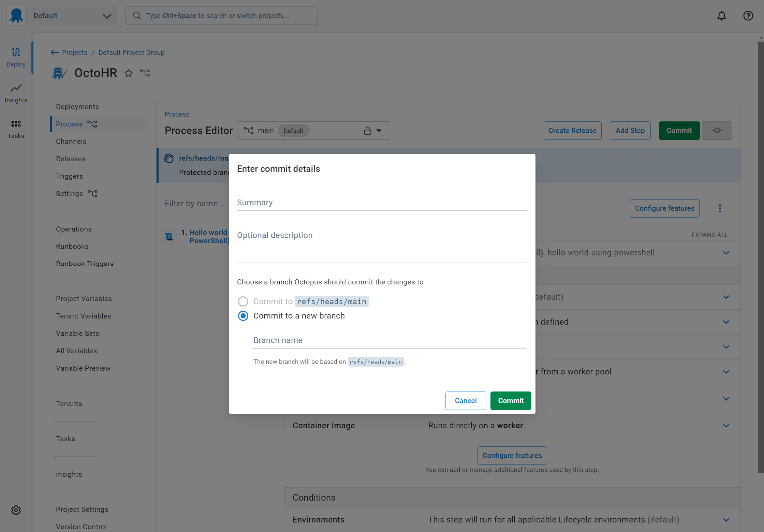Click the search magnifier icon
The image size is (764, 532).
coord(137,16)
